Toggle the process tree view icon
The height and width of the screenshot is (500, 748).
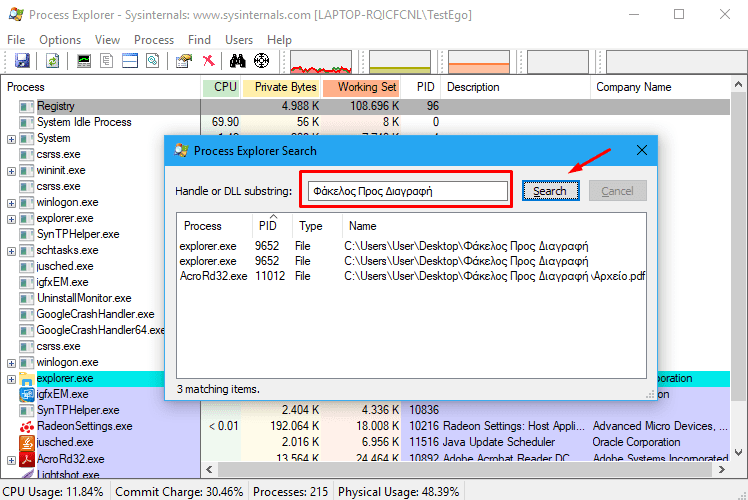[x=107, y=61]
